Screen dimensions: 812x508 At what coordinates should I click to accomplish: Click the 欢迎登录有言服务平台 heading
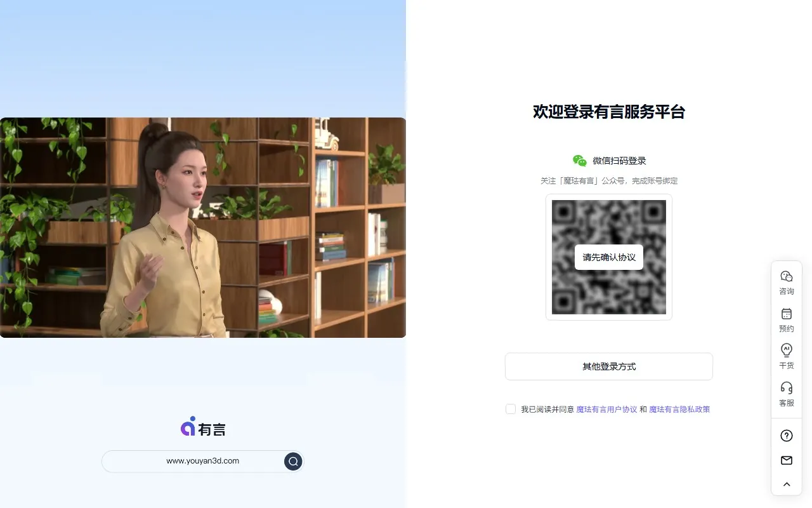(610, 112)
